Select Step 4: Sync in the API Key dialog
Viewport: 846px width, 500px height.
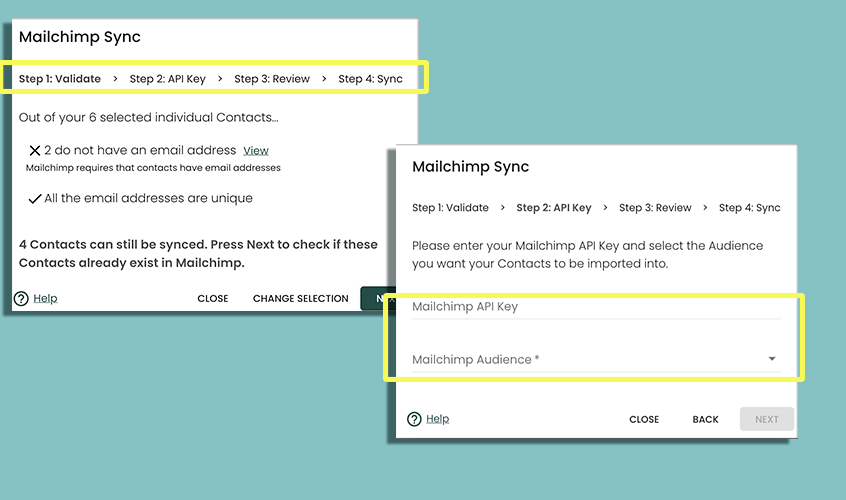tap(749, 208)
